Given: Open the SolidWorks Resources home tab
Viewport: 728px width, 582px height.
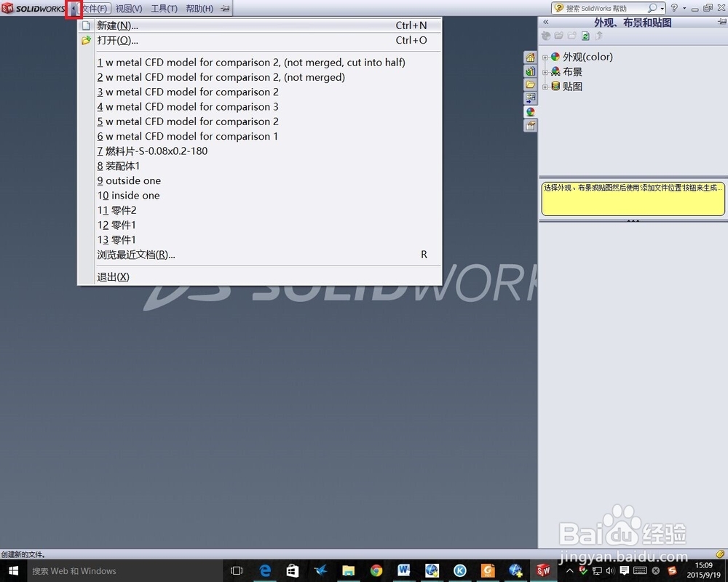Looking at the screenshot, I should point(530,57).
